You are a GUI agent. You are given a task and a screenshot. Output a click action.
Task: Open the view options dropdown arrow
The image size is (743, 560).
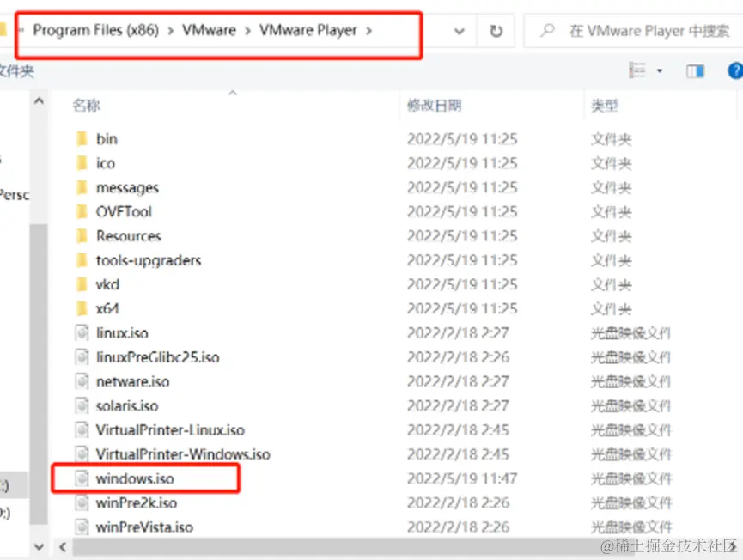coord(660,71)
